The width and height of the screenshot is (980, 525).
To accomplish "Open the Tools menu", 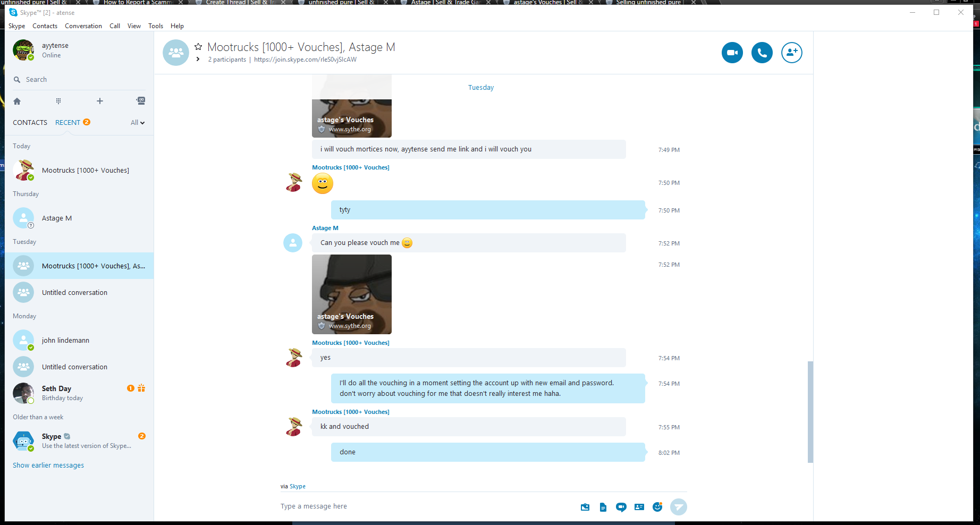I will coord(156,26).
